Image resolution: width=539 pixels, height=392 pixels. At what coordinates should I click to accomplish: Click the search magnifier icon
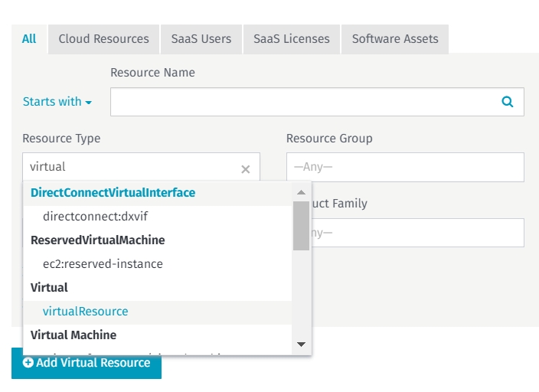[x=507, y=102]
